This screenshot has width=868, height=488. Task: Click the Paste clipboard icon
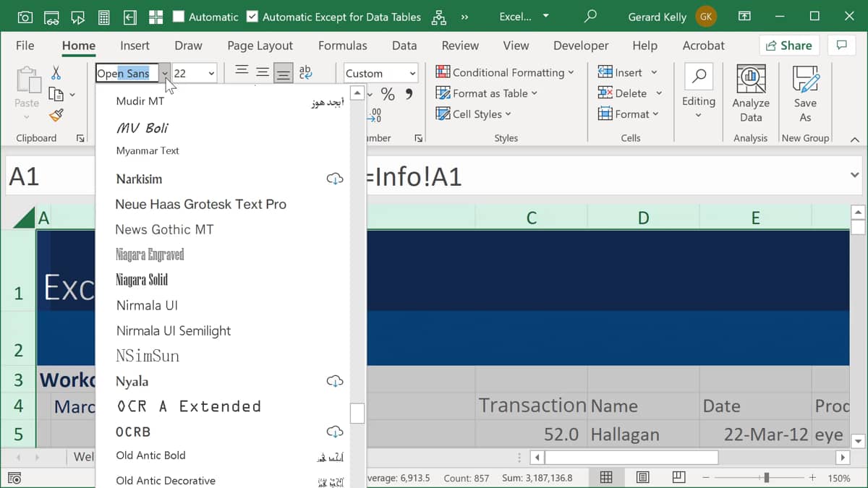coord(27,80)
